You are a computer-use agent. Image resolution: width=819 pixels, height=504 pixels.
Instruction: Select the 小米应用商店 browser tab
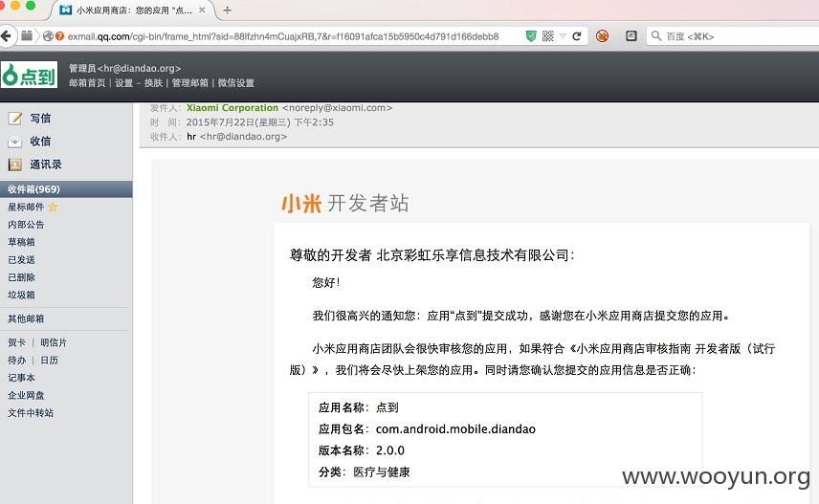pos(133,10)
